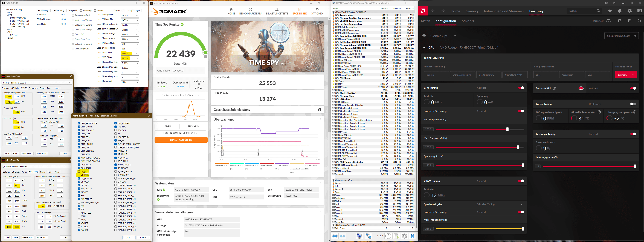This screenshot has width=644, height=242.
Task: Toggle AMD Software sidebar panel icon
Action: click(640, 11)
